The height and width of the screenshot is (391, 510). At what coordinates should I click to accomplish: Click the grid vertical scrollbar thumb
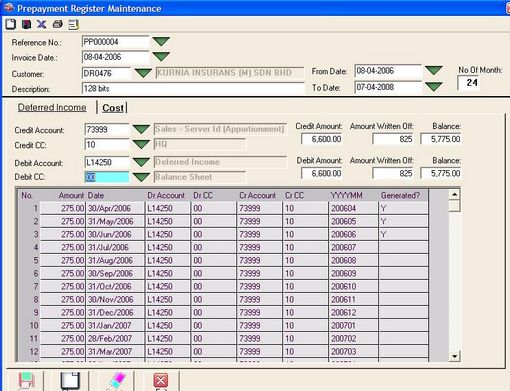(454, 206)
